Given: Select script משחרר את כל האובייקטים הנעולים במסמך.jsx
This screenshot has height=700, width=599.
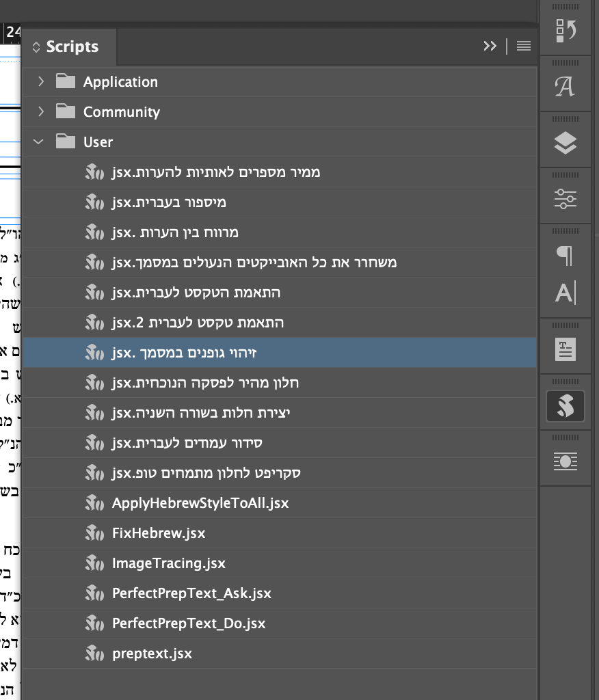Looking at the screenshot, I should [x=280, y=262].
